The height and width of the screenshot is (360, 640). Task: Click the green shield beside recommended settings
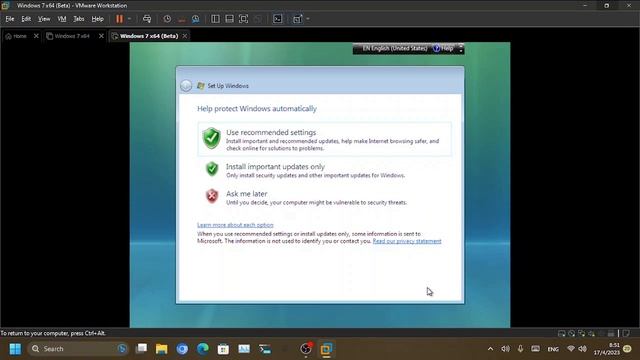tap(211, 138)
